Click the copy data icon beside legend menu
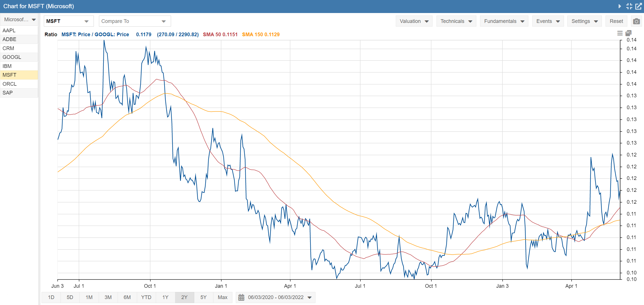The width and height of the screenshot is (644, 305). click(x=628, y=33)
